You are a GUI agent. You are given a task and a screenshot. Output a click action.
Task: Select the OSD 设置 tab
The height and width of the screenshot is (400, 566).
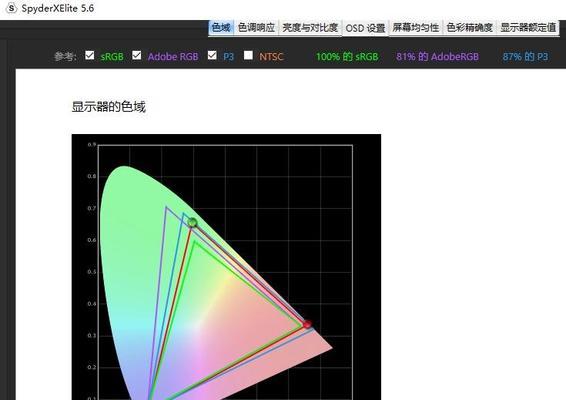pyautogui.click(x=365, y=28)
